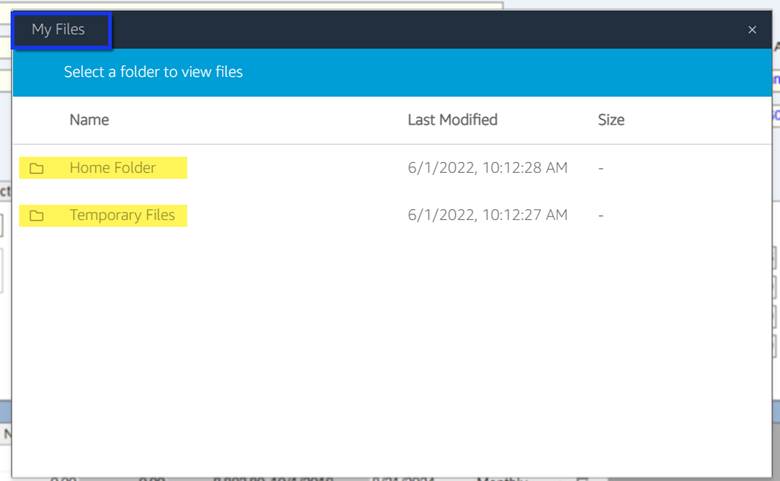Screen dimensions: 780x481
Task: Select the My Files title tab
Action: pyautogui.click(x=61, y=30)
